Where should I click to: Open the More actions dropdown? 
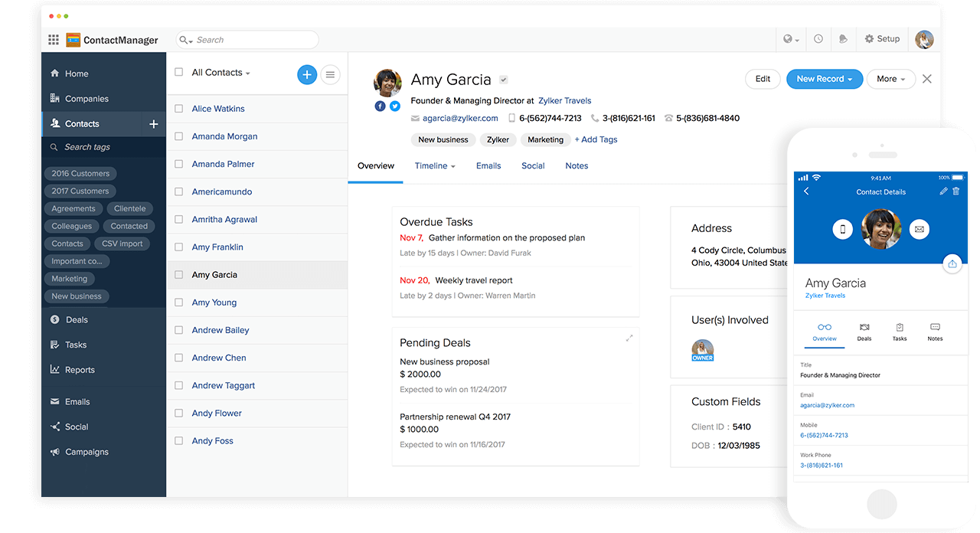pyautogui.click(x=890, y=79)
